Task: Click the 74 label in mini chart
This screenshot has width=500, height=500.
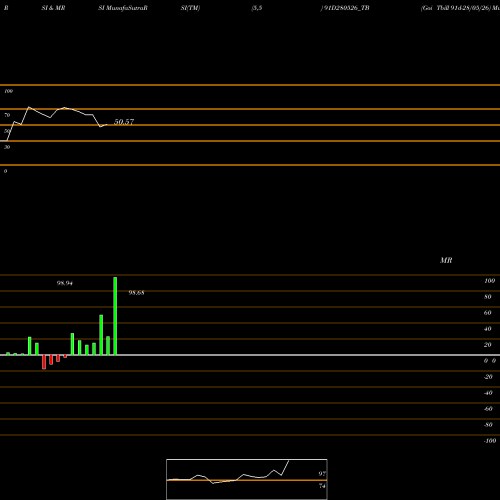Action: 322,486
